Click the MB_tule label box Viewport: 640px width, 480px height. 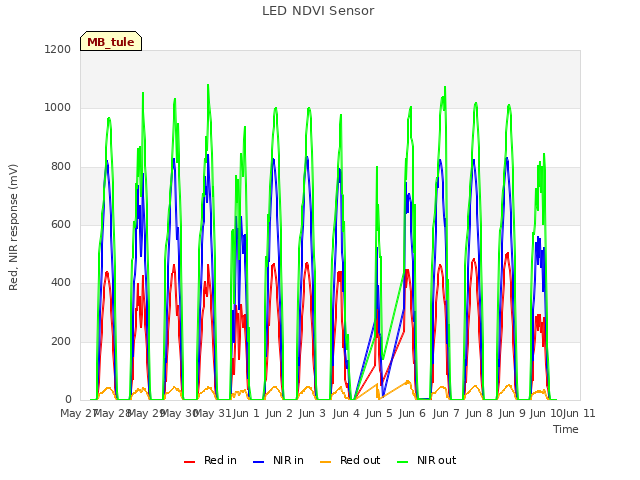111,41
